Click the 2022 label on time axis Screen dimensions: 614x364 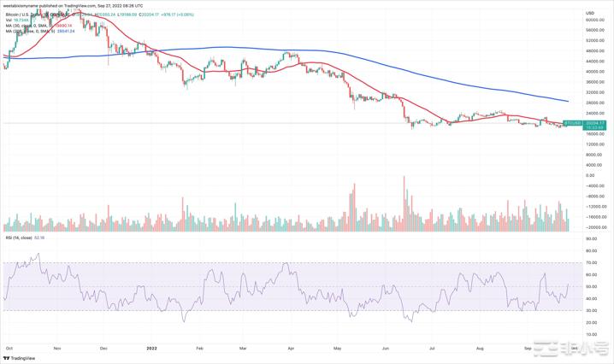pyautogui.click(x=151, y=349)
